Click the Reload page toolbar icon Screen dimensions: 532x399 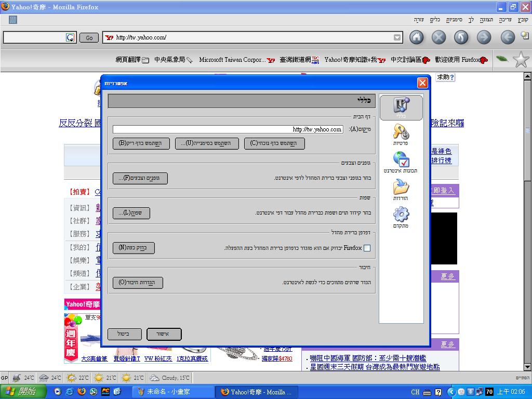pyautogui.click(x=461, y=37)
